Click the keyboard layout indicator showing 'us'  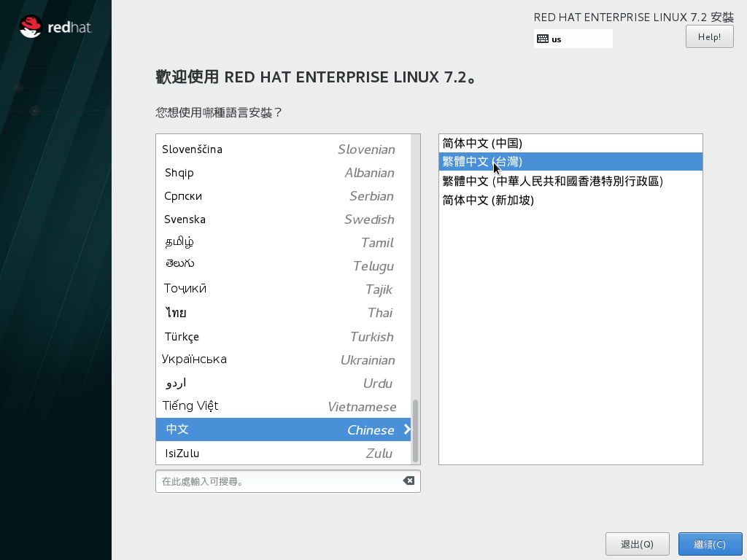pyautogui.click(x=573, y=38)
